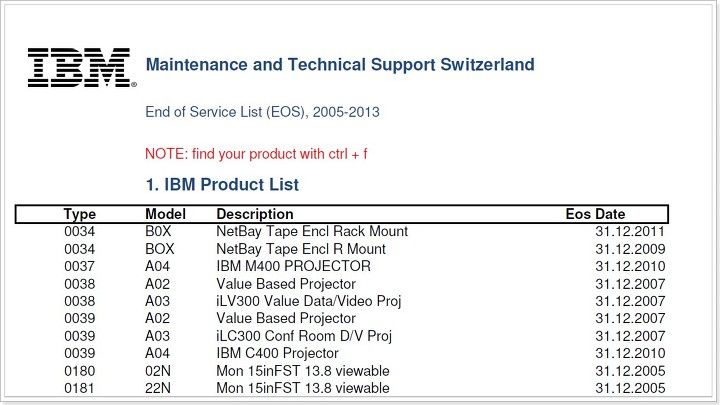Viewport: 720px width, 405px height.
Task: Click the IBM logo
Action: click(82, 68)
